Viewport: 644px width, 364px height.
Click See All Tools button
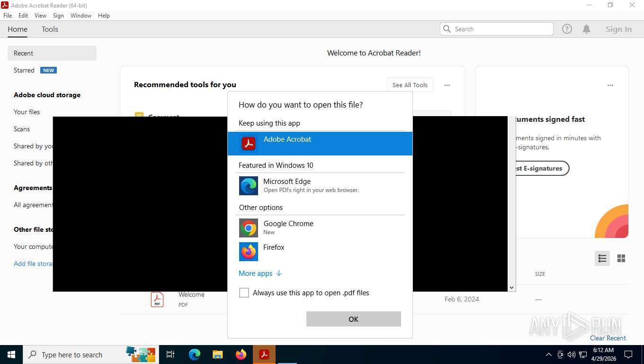click(410, 85)
